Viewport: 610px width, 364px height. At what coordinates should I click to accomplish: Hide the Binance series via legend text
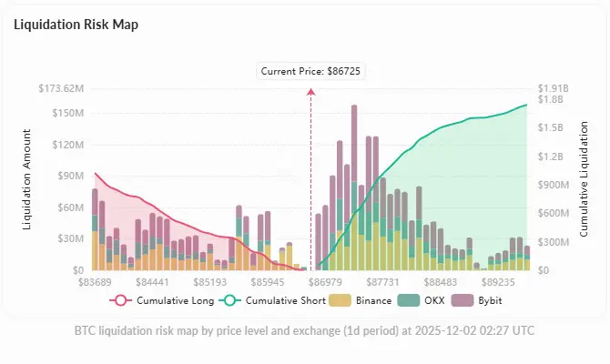(374, 300)
